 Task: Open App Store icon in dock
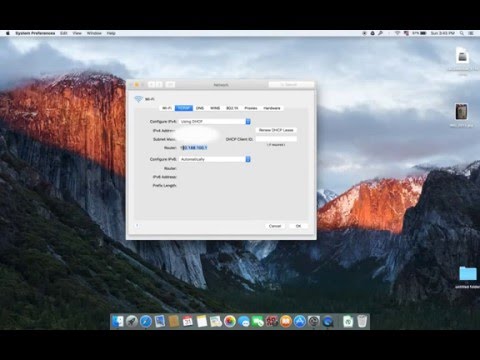click(300, 321)
